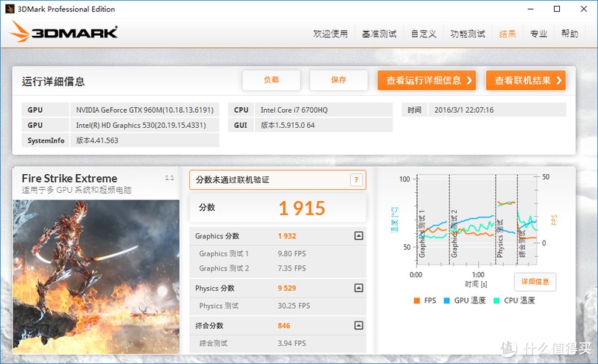Viewport: 598px width, 364px height.
Task: Click the Fire Strike Extreme artwork thumbnail
Action: coord(96,277)
